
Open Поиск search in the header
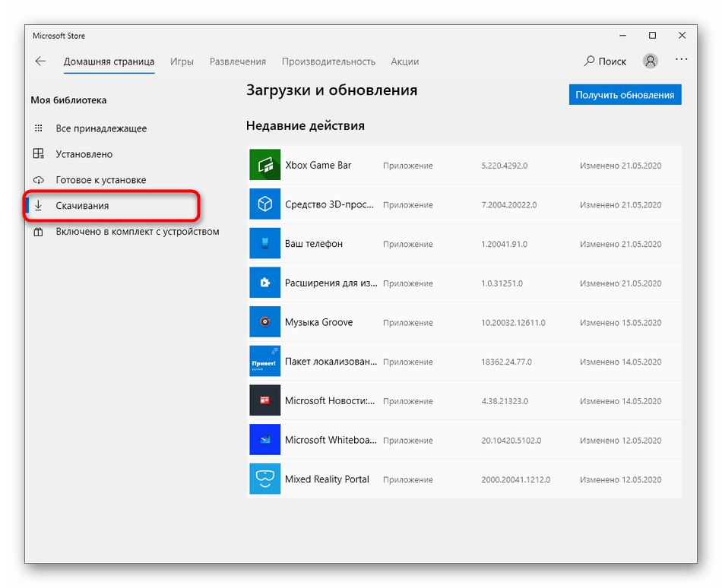(x=606, y=62)
